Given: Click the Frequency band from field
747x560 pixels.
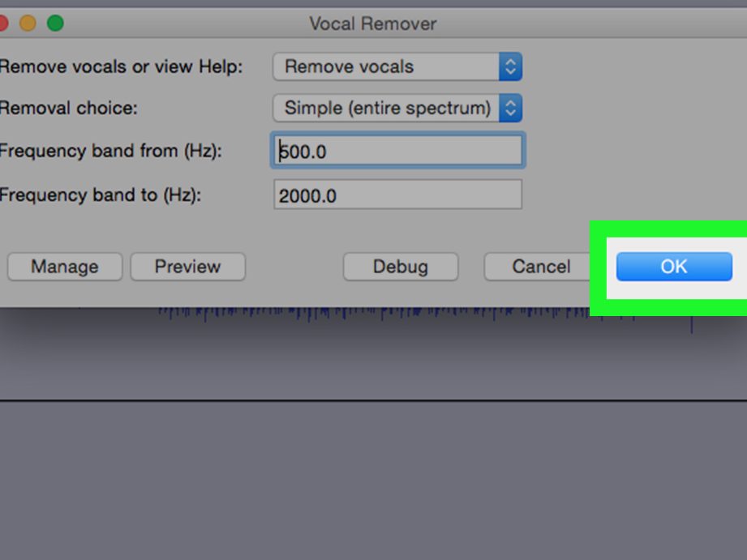Looking at the screenshot, I should click(398, 152).
